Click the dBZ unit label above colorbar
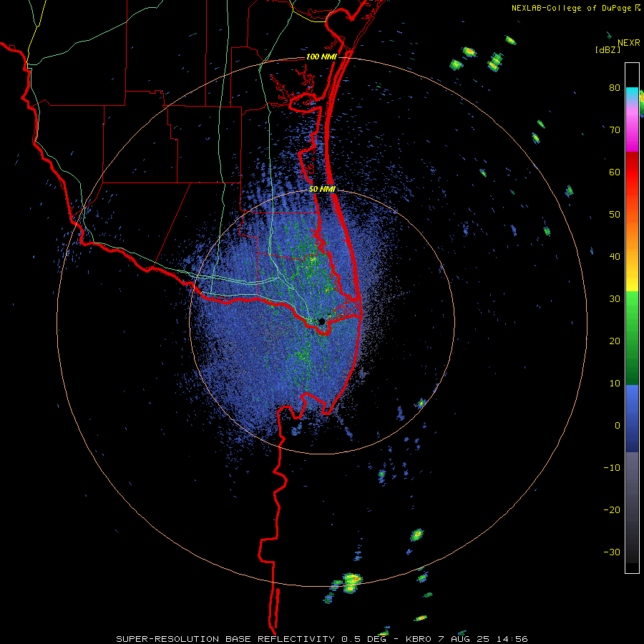 pos(608,49)
